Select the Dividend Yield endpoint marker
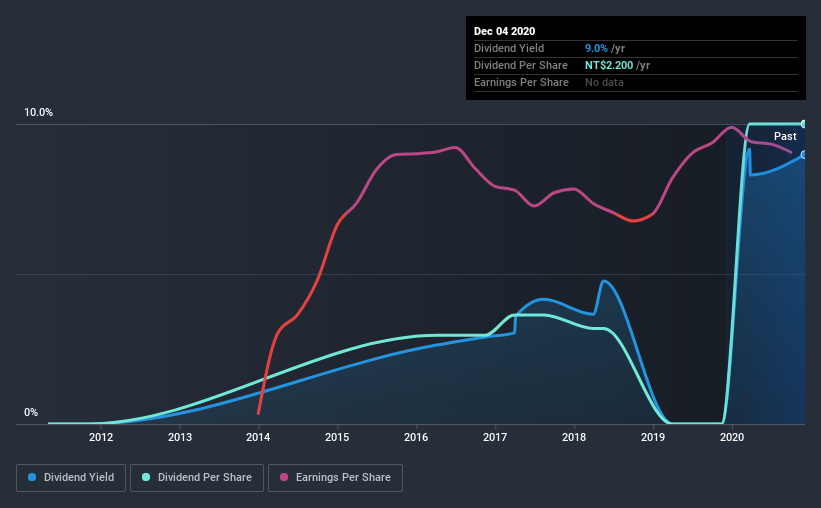This screenshot has width=821, height=508. click(803, 155)
